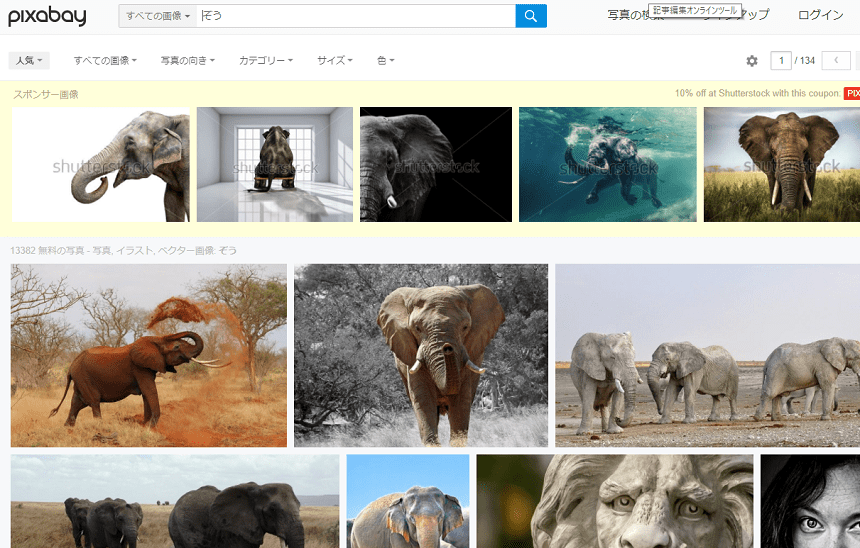Image resolution: width=860 pixels, height=548 pixels.
Task: Open the 人気 sort dropdown
Action: click(29, 60)
